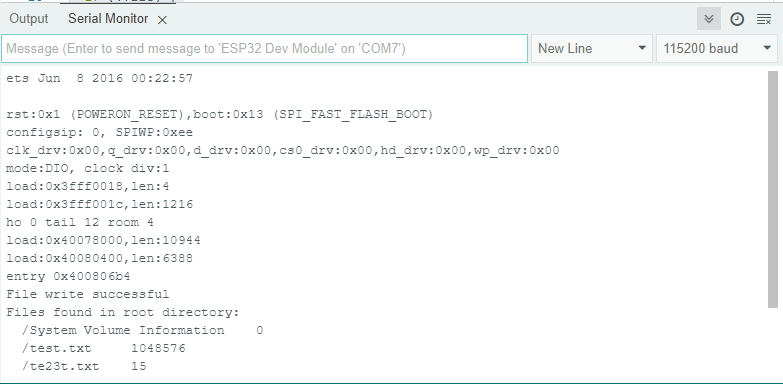Open the 115200 baud rate dropdown
The width and height of the screenshot is (783, 384).
click(717, 48)
